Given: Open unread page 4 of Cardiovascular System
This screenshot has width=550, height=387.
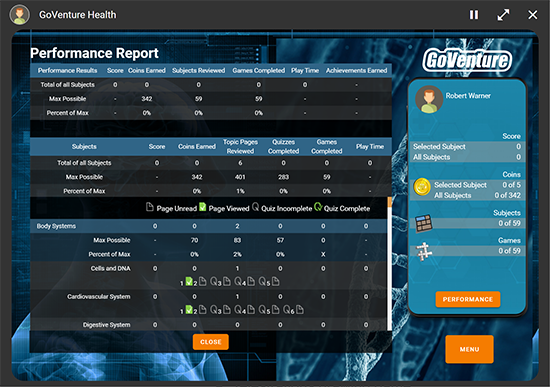Looking at the screenshot, I should pyautogui.click(x=251, y=309).
